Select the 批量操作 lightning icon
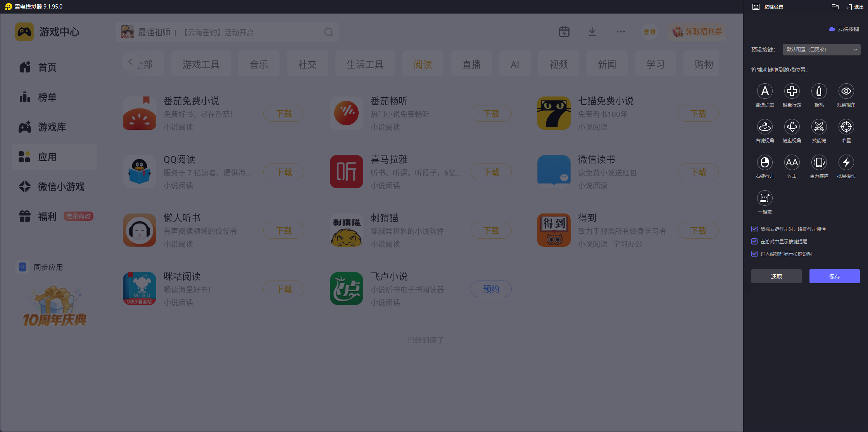868x432 pixels. (x=846, y=163)
